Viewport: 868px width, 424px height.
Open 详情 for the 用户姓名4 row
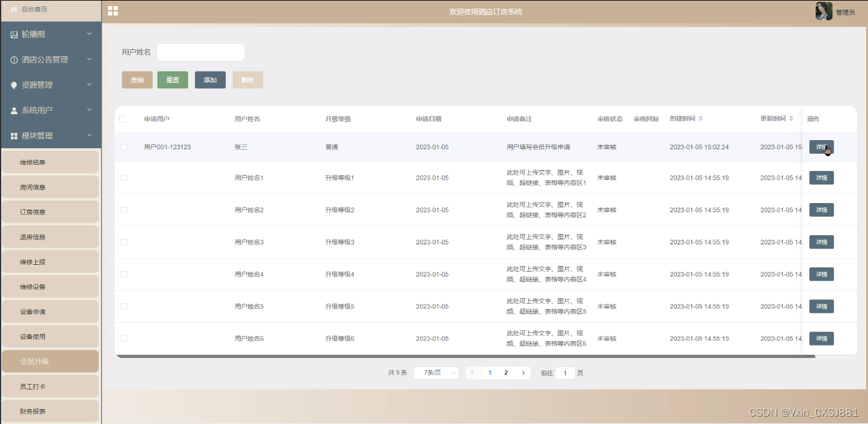[822, 274]
